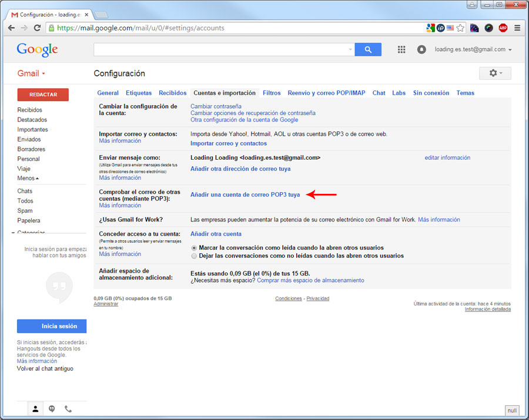529x420 pixels.
Task: Switch to the Etiquetas tab
Action: (x=139, y=93)
